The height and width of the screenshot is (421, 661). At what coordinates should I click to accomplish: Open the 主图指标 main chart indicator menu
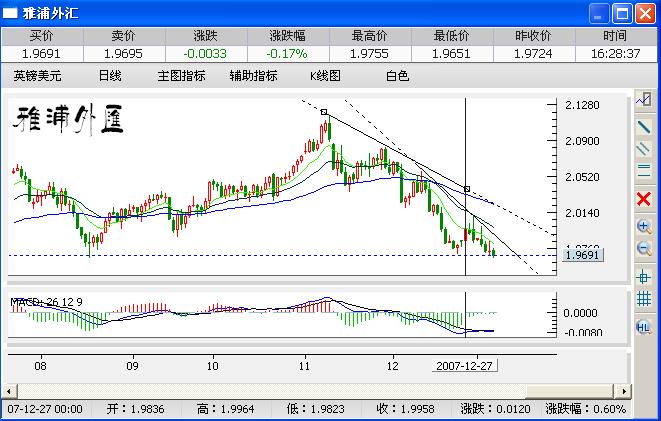point(181,76)
